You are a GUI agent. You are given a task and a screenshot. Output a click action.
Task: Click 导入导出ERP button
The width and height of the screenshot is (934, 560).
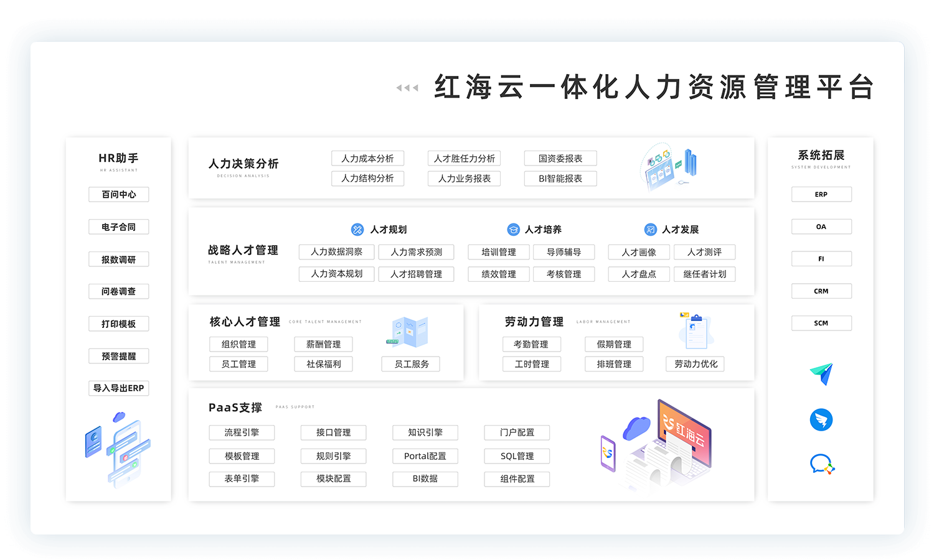click(119, 388)
